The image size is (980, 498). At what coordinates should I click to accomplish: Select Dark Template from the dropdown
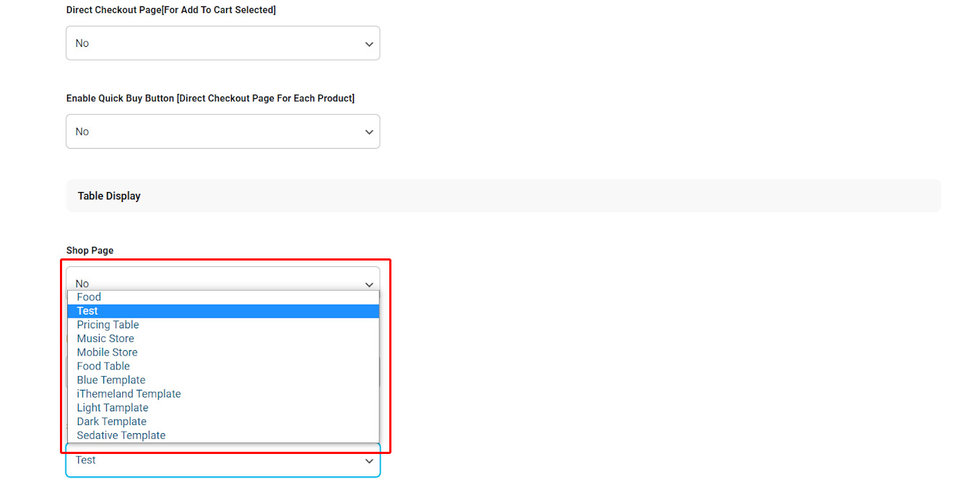pyautogui.click(x=112, y=421)
